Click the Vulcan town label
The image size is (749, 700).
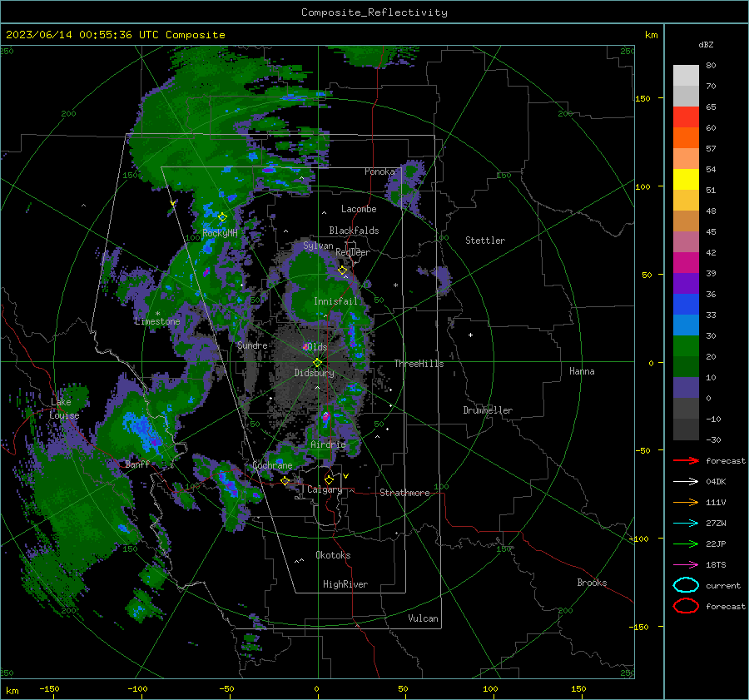click(424, 618)
